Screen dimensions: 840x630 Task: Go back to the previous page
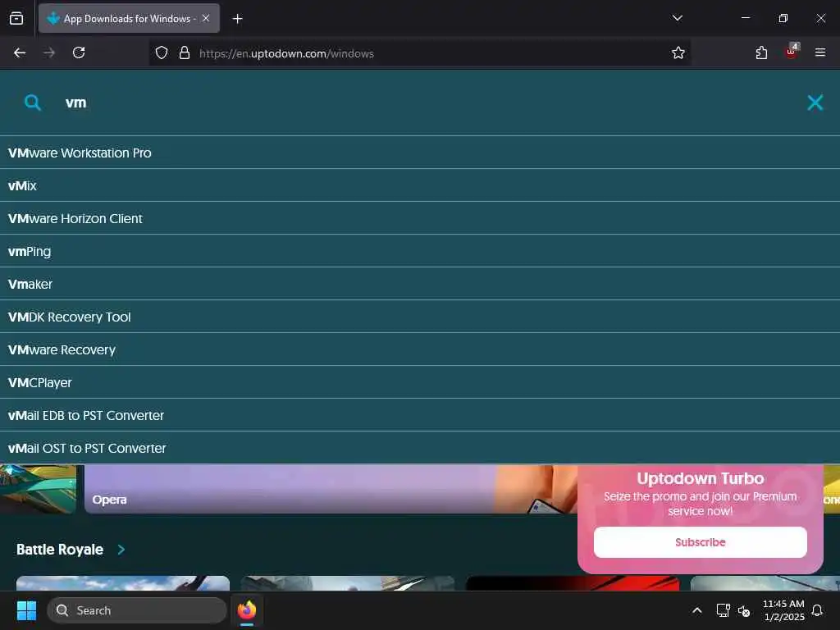point(20,52)
